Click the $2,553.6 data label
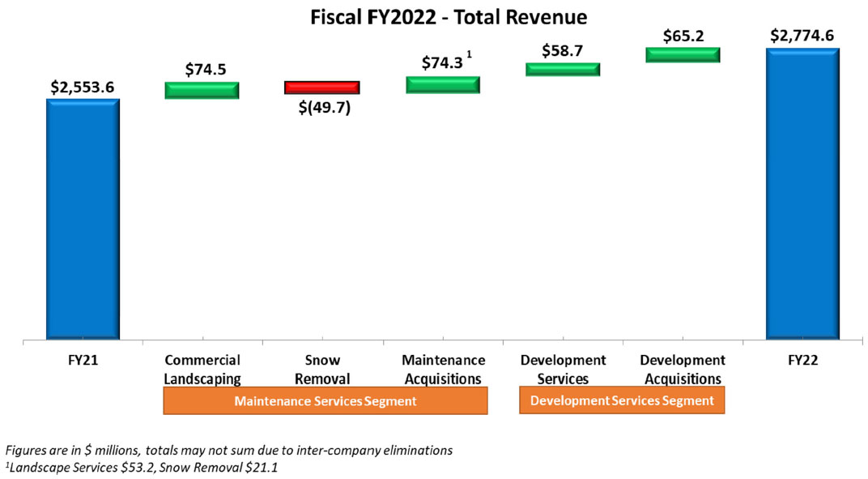Image resolution: width=868 pixels, height=479 pixels. coord(83,86)
